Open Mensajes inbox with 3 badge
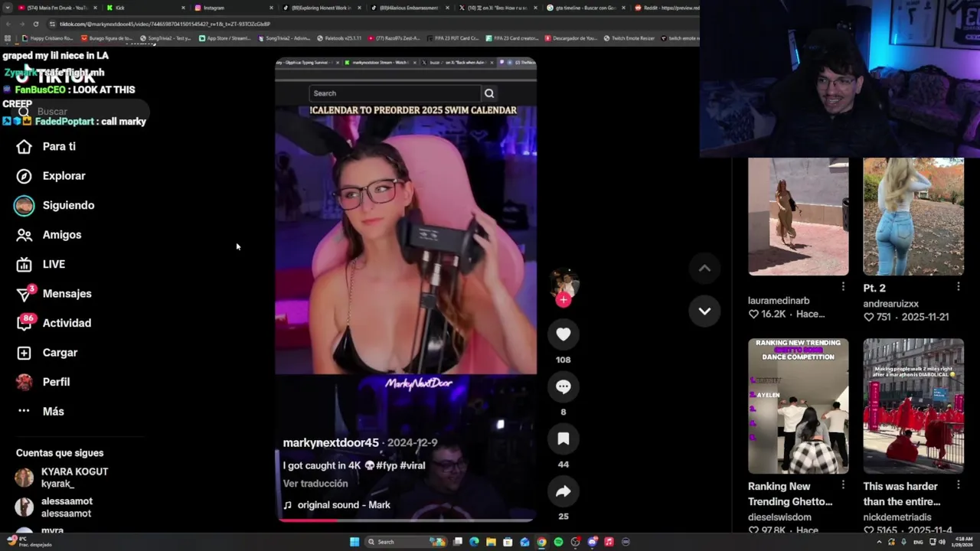Viewport: 980px width, 551px height. pos(54,294)
